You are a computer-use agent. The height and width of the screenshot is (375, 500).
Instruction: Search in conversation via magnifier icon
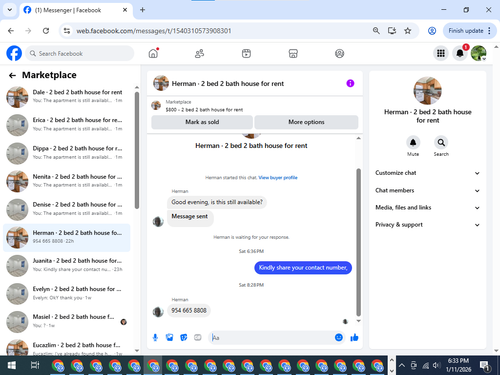click(441, 143)
